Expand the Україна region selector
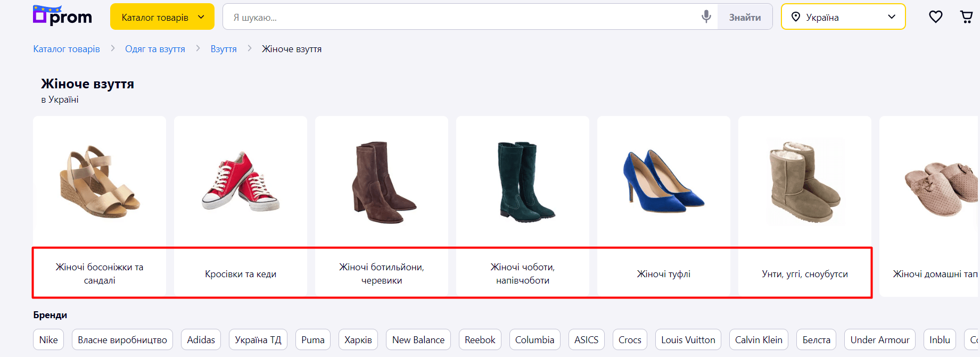The image size is (980, 357). point(843,17)
